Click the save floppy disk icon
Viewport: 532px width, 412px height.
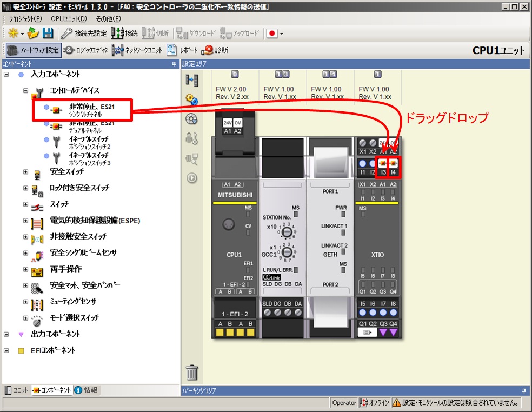pyautogui.click(x=48, y=33)
